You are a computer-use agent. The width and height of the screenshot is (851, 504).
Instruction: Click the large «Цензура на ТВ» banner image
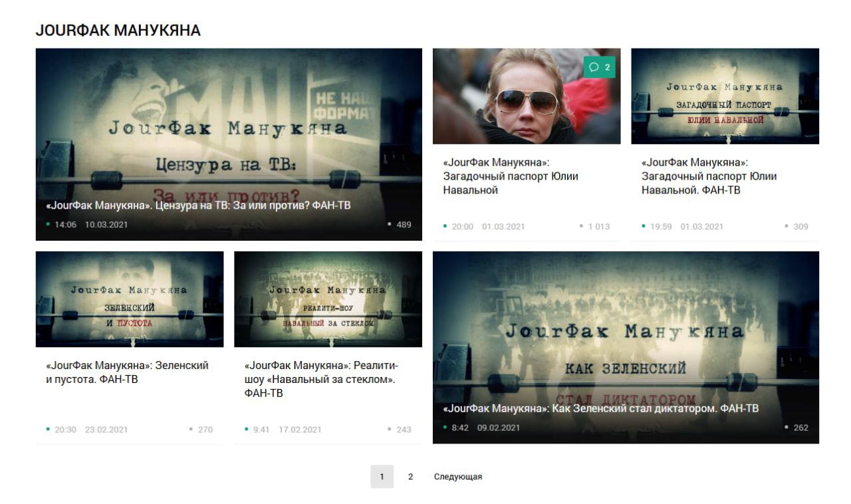click(229, 144)
